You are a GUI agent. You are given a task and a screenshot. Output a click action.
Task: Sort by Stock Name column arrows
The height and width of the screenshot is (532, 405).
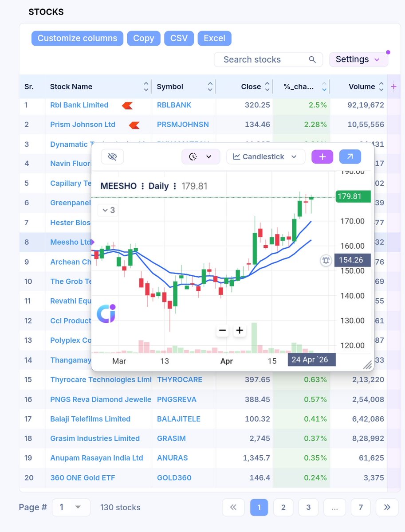pos(146,86)
